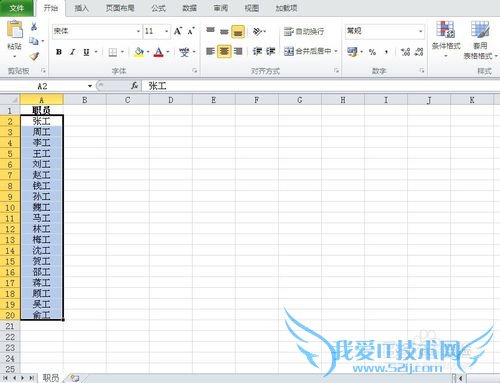This screenshot has height=383, width=500.
Task: Open font dialog launcher
Action: click(x=195, y=71)
